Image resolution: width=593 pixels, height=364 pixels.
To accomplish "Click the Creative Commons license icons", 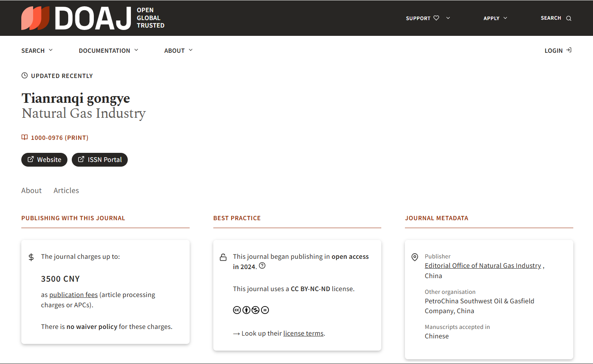I will [251, 310].
